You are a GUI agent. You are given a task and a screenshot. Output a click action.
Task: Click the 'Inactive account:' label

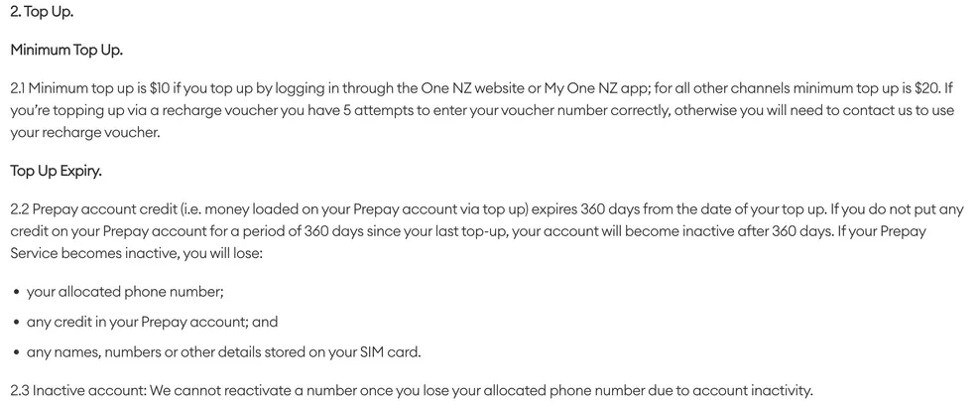coord(89,390)
